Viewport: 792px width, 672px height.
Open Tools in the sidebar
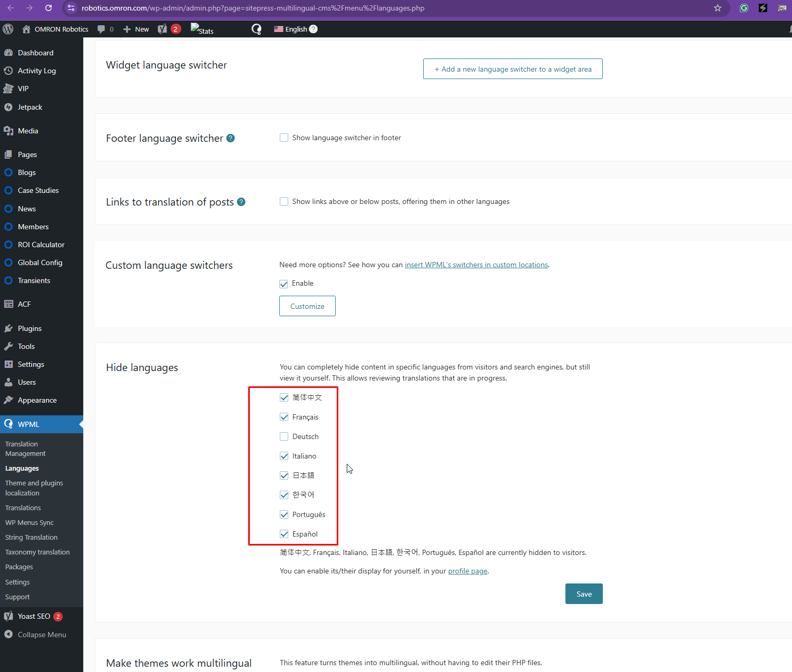[x=42, y=346]
